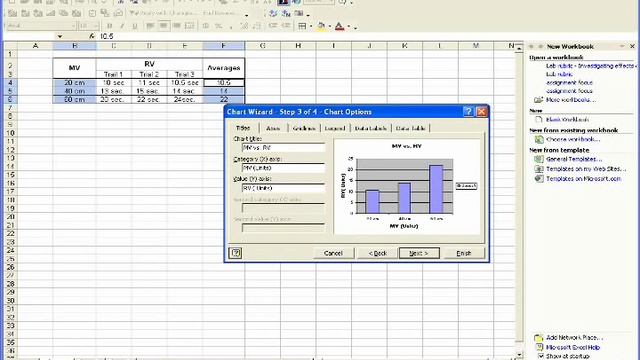Click the Add Network Place folder icon
Screen dimensions: 640x360
[539, 338]
